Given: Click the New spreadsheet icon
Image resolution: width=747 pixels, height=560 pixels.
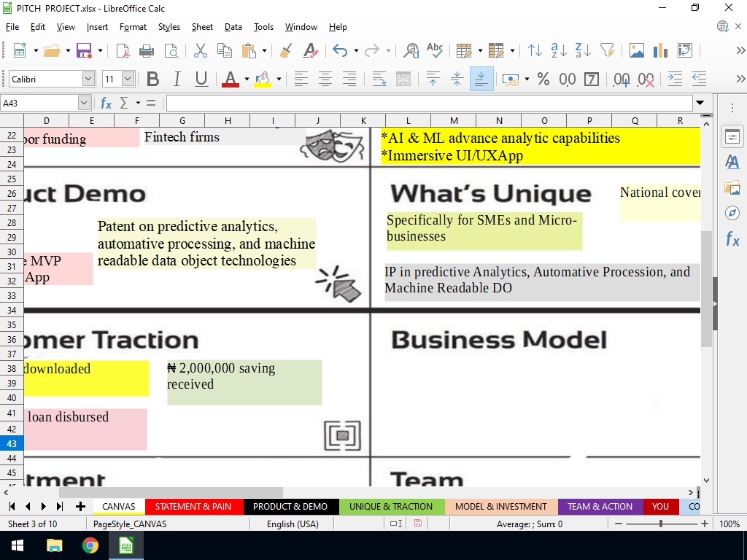Looking at the screenshot, I should (20, 50).
